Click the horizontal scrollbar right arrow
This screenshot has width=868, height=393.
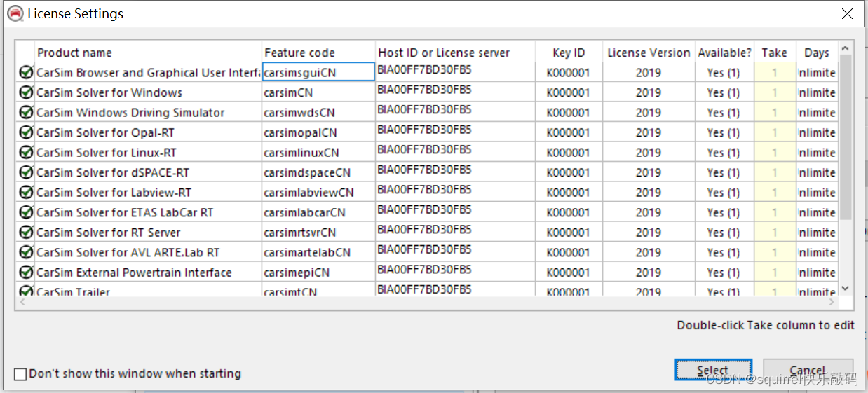pos(832,302)
